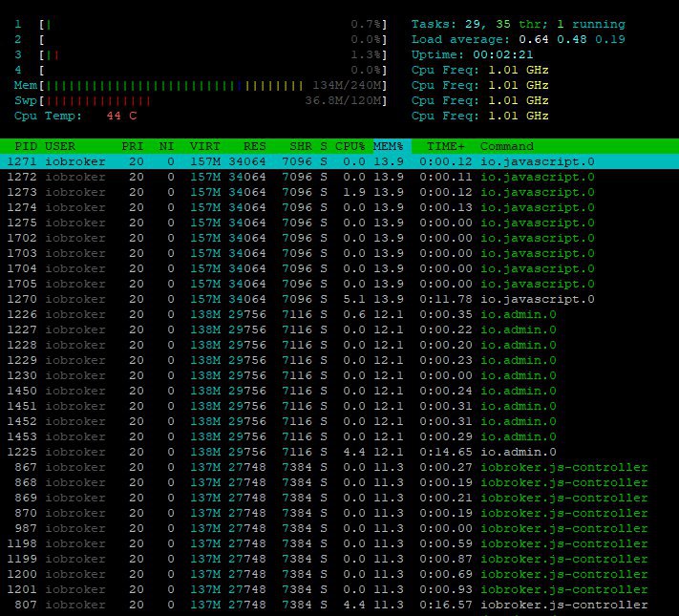Screen dimensions: 679x616
Task: Select process row with PID 1199
Action: [340, 559]
